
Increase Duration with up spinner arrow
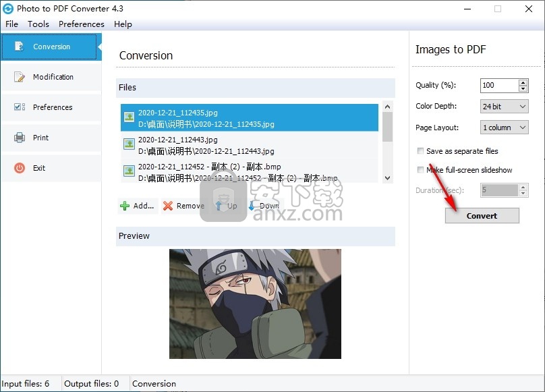coord(523,187)
